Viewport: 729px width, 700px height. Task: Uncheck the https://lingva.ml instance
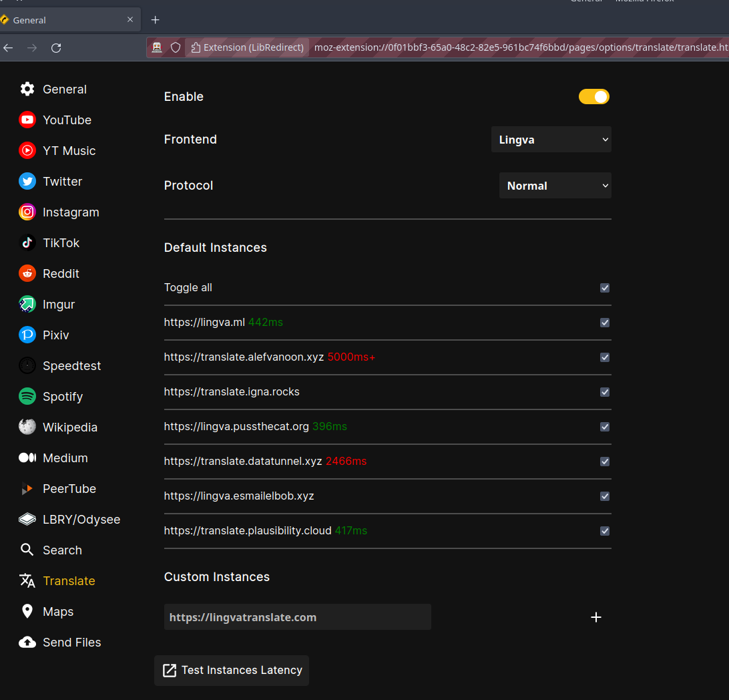click(x=605, y=323)
